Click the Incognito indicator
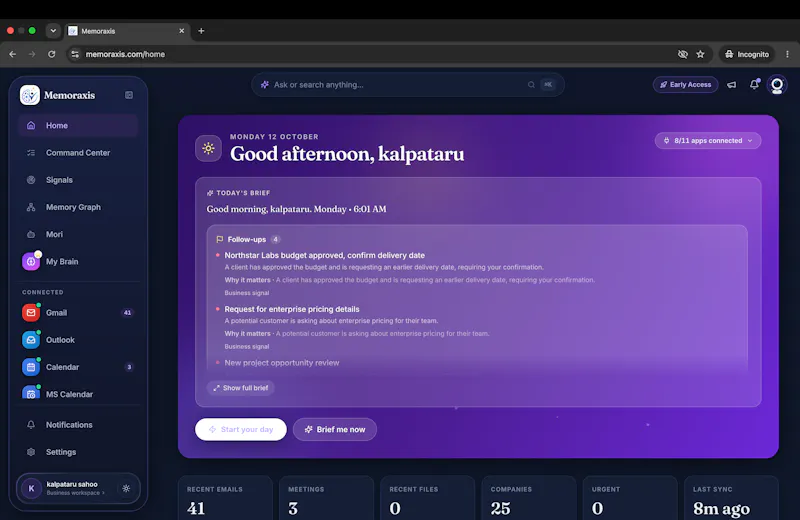 746,54
